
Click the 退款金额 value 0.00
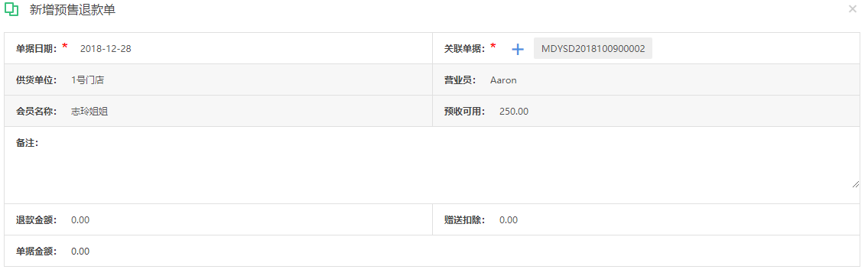pyautogui.click(x=80, y=220)
